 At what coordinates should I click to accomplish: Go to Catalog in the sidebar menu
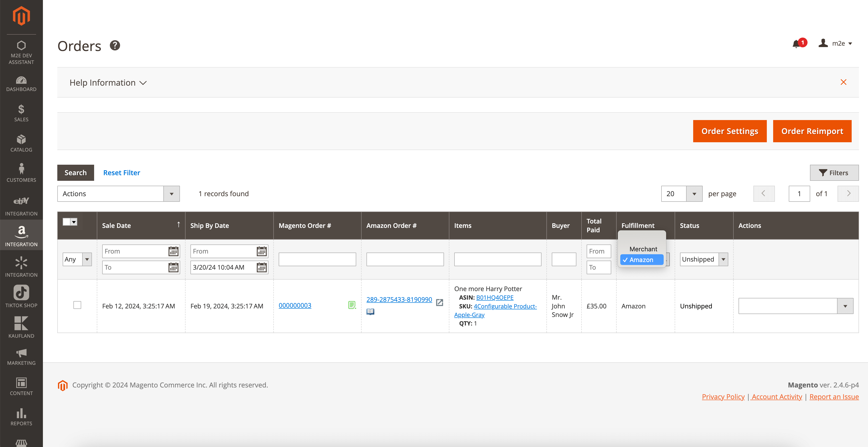pyautogui.click(x=21, y=143)
